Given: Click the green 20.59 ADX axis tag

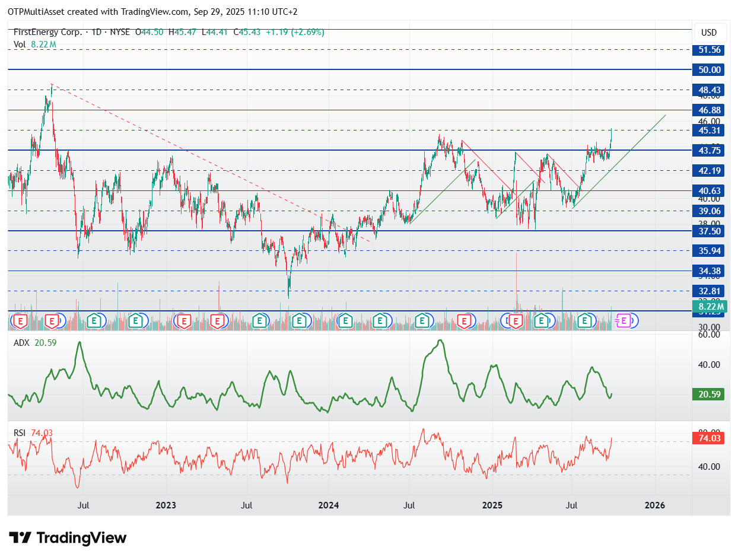Looking at the screenshot, I should point(708,394).
